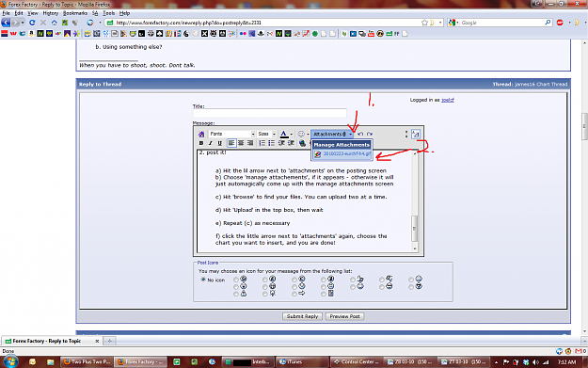This screenshot has width=588, height=368.
Task: Select the first smiley post icon radio
Action: coord(236,280)
